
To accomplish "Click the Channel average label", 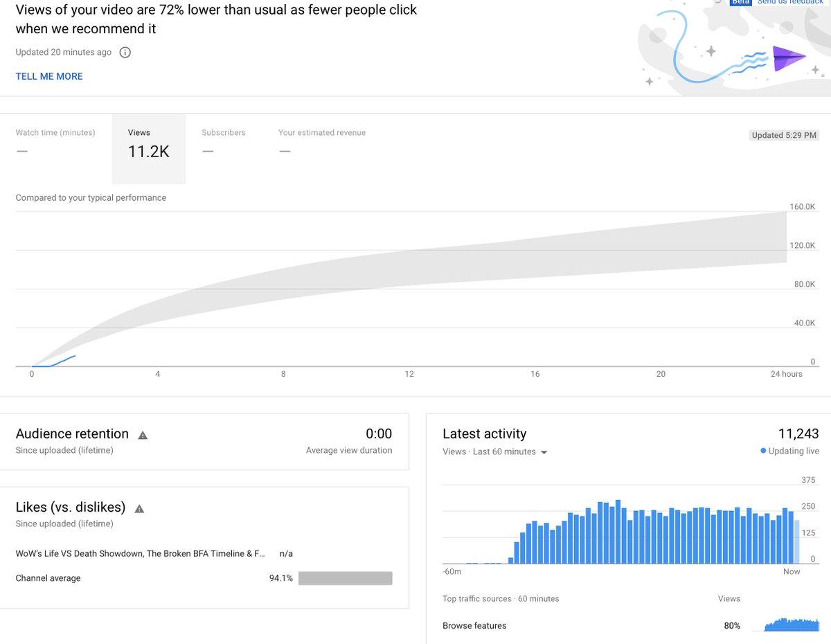I will pyautogui.click(x=48, y=578).
